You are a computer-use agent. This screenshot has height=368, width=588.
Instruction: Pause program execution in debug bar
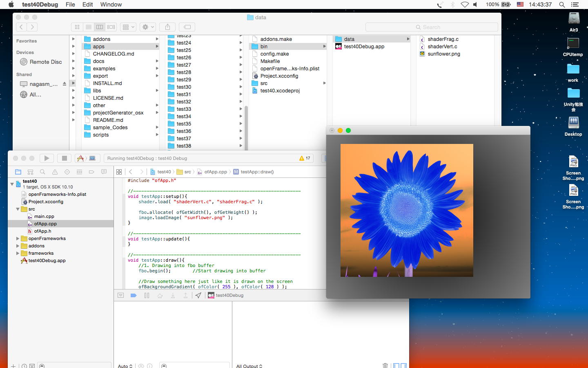147,295
